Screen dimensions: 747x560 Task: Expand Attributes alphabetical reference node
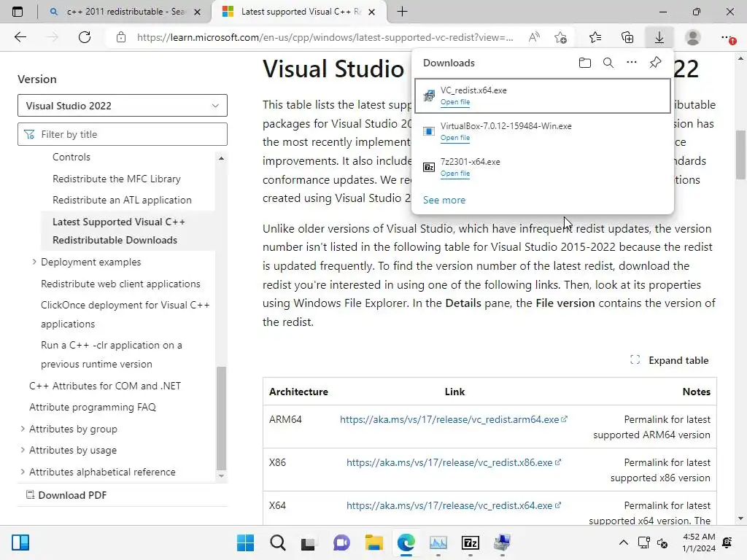click(23, 472)
